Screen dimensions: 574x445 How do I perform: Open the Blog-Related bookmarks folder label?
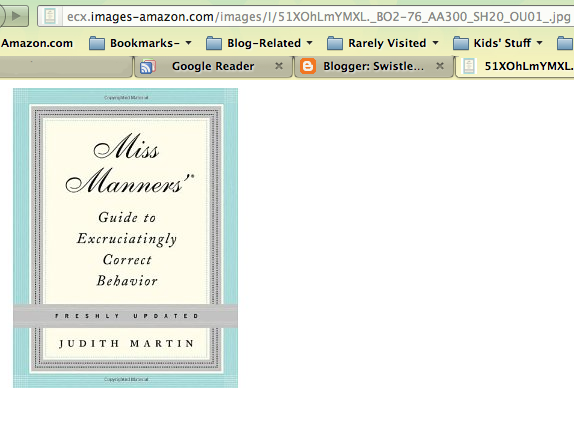(x=264, y=43)
